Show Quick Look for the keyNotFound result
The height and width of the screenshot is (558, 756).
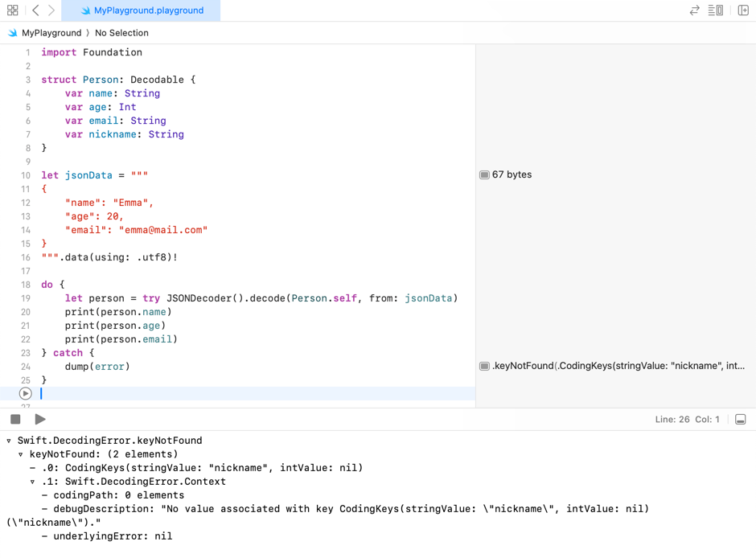pos(484,366)
